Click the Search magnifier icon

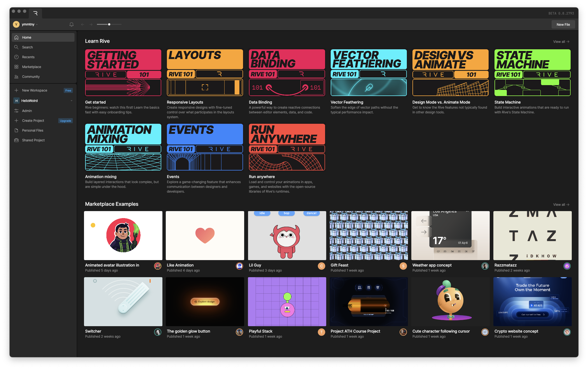click(x=17, y=47)
